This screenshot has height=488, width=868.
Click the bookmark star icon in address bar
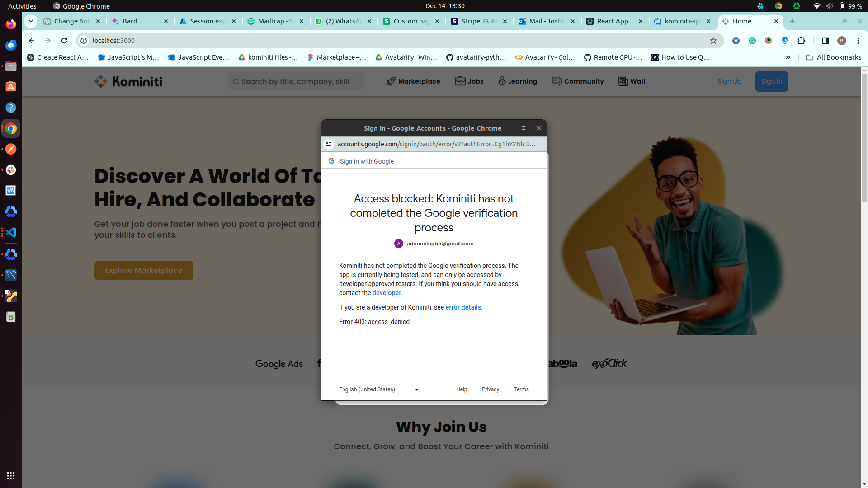[713, 41]
